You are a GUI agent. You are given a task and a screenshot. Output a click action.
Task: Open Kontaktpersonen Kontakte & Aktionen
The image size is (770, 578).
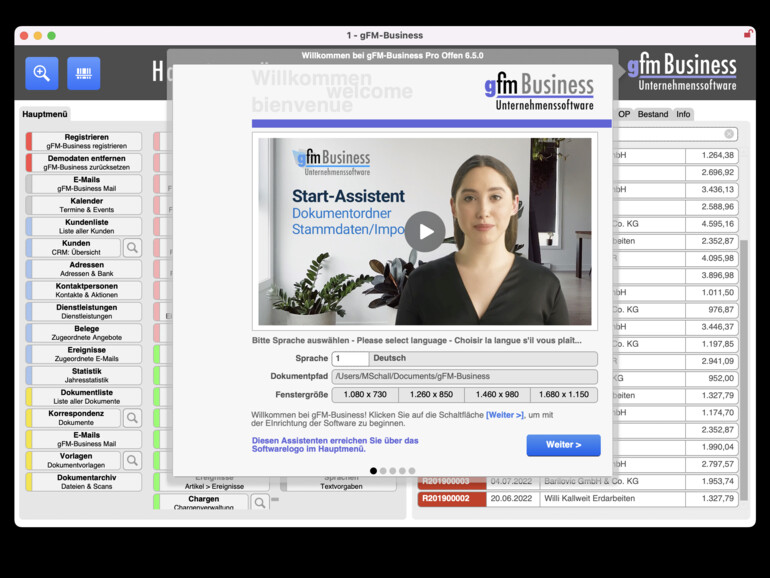(x=84, y=290)
